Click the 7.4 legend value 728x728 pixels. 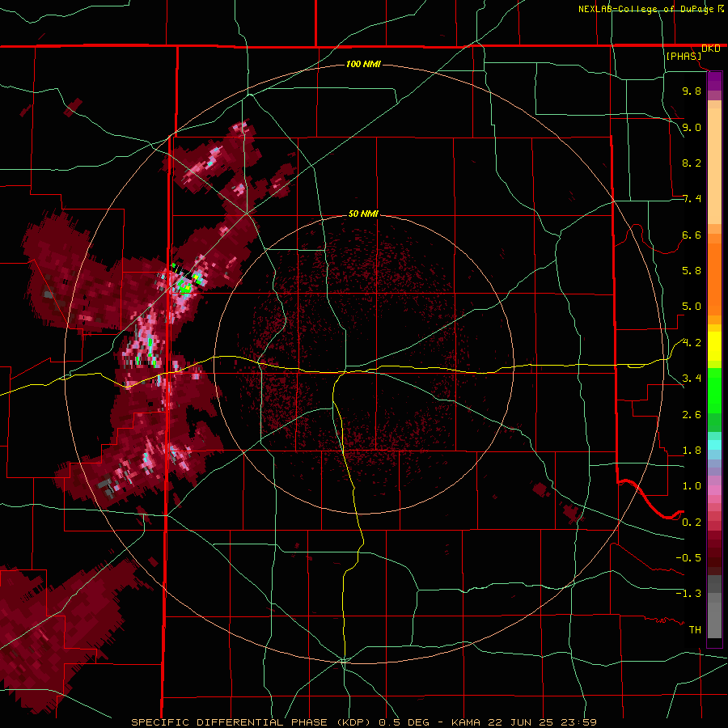pos(692,199)
